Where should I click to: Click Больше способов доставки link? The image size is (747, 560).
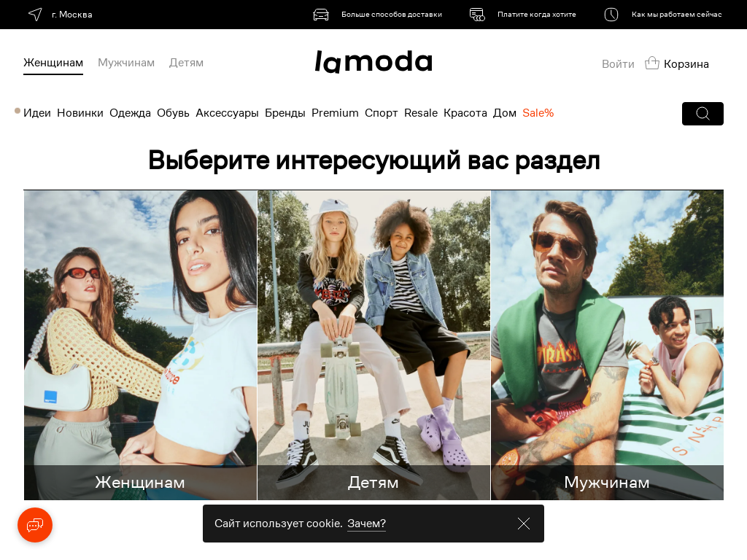pyautogui.click(x=392, y=15)
